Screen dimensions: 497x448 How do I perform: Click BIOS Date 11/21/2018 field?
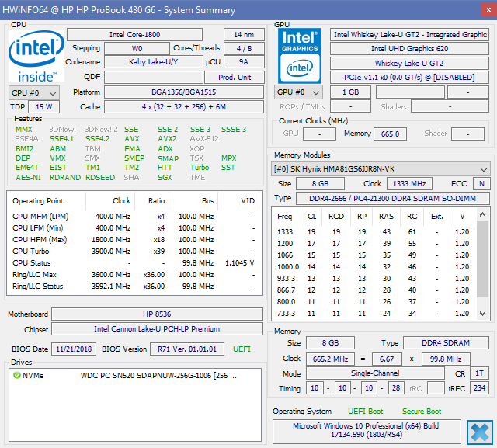pos(74,349)
